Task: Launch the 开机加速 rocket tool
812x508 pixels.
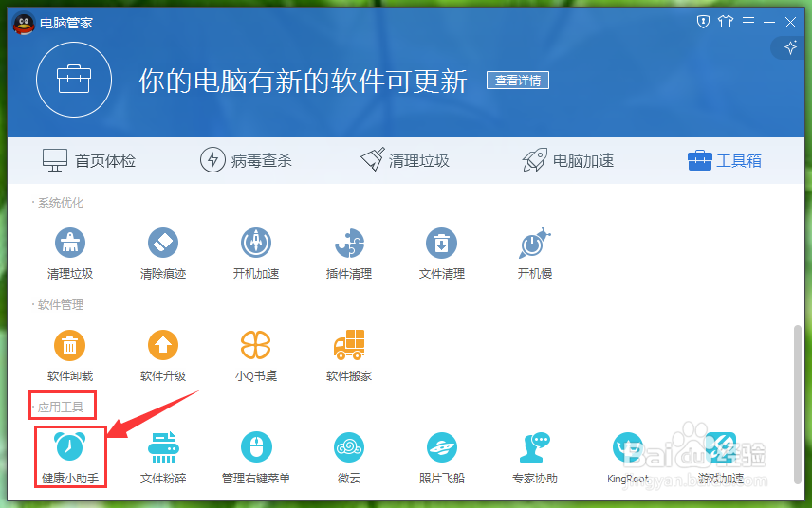Action: tap(256, 243)
